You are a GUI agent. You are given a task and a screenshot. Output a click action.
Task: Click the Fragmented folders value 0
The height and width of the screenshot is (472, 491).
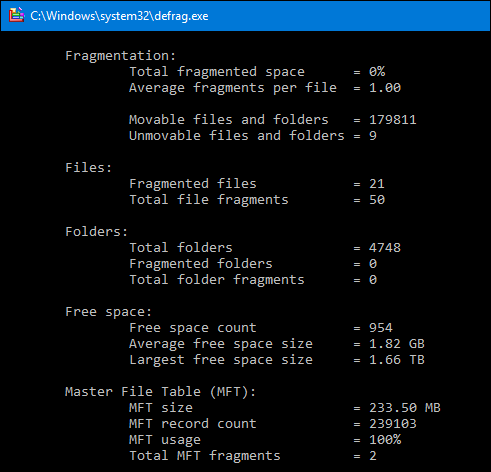[x=373, y=264]
